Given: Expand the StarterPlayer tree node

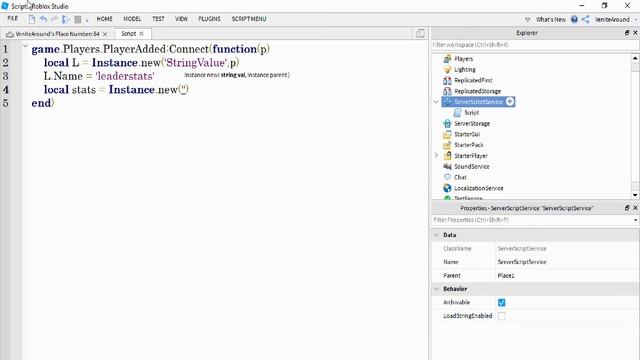Looking at the screenshot, I should point(436,156).
